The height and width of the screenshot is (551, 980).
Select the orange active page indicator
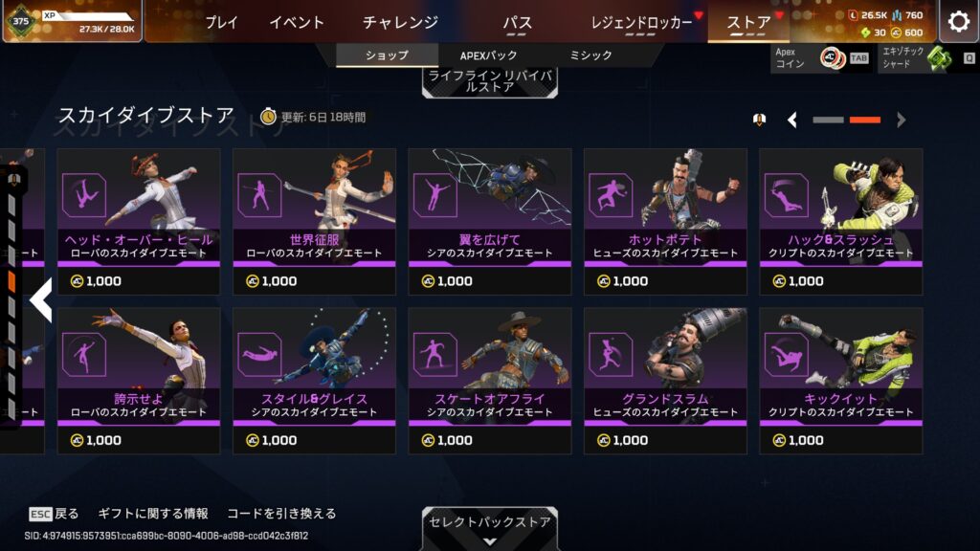(x=865, y=120)
